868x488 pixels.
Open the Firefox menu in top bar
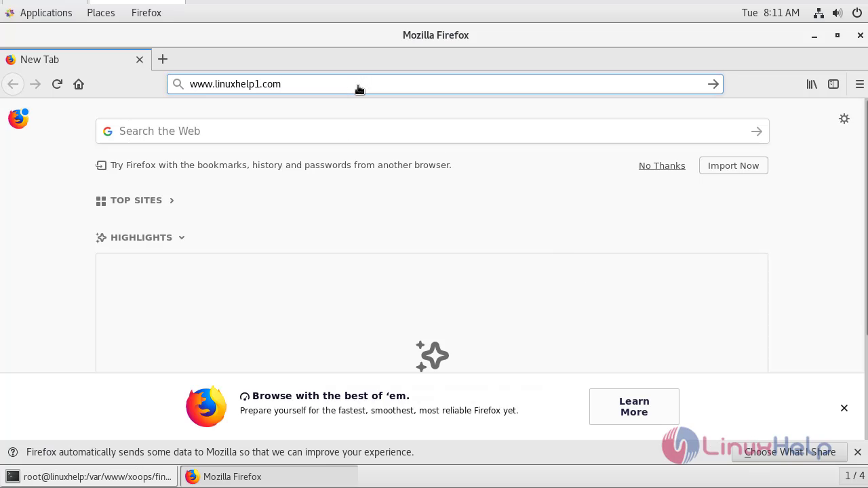pyautogui.click(x=146, y=13)
